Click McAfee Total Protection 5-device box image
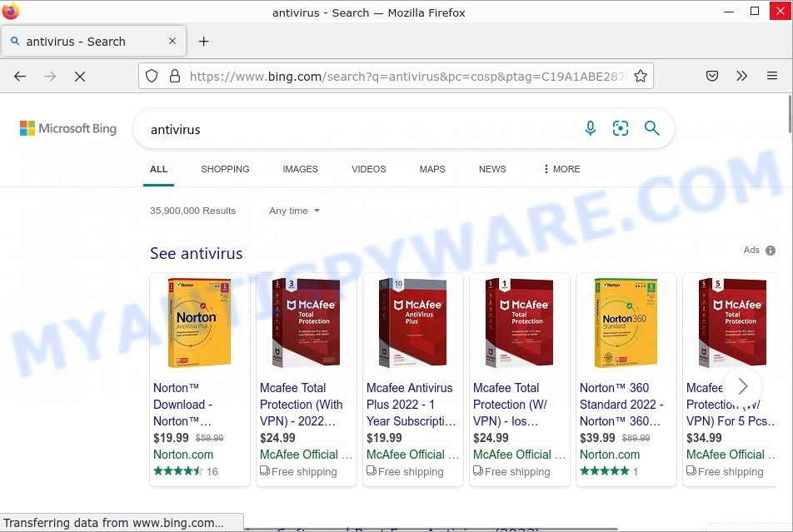Viewport: 793px width, 532px height. pyautogui.click(x=732, y=322)
